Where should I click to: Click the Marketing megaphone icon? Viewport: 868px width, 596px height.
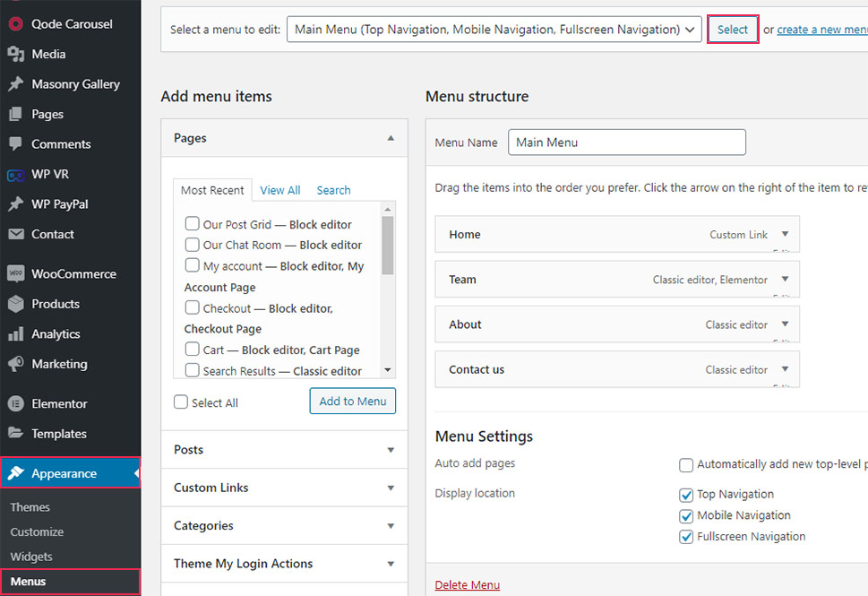pyautogui.click(x=16, y=364)
